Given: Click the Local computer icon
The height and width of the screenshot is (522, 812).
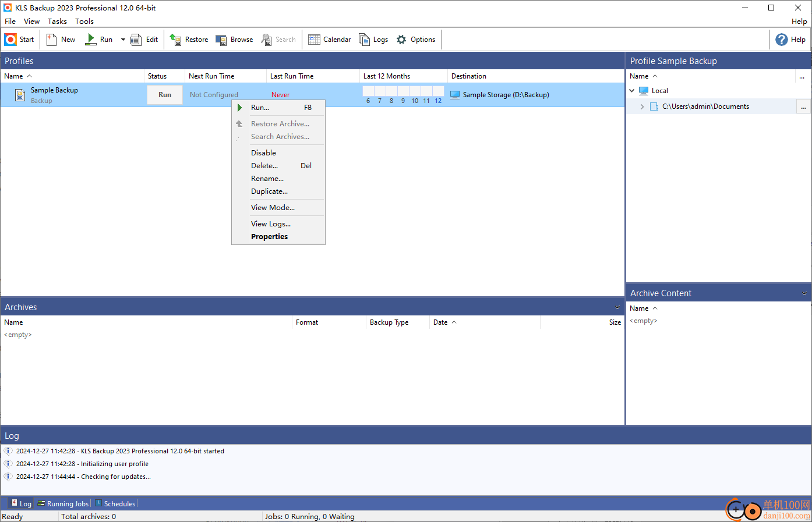Looking at the screenshot, I should point(644,91).
